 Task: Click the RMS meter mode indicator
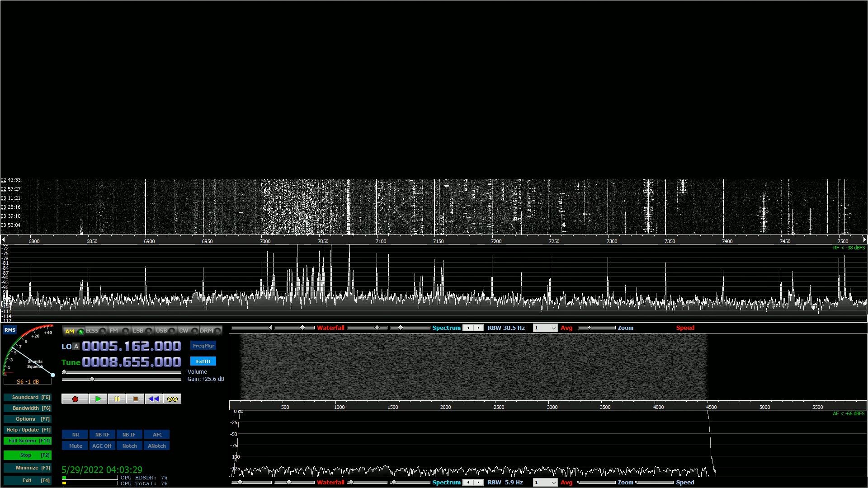click(9, 330)
